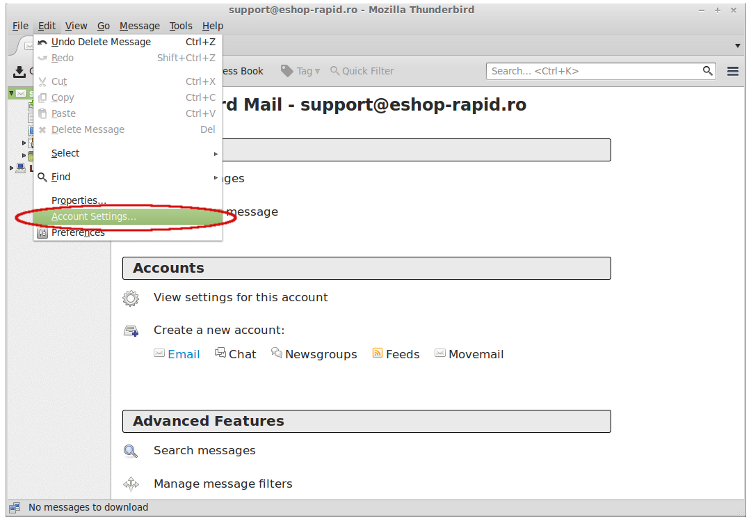This screenshot has height=519, width=751.
Task: Click the Tag label icon
Action: [x=286, y=71]
